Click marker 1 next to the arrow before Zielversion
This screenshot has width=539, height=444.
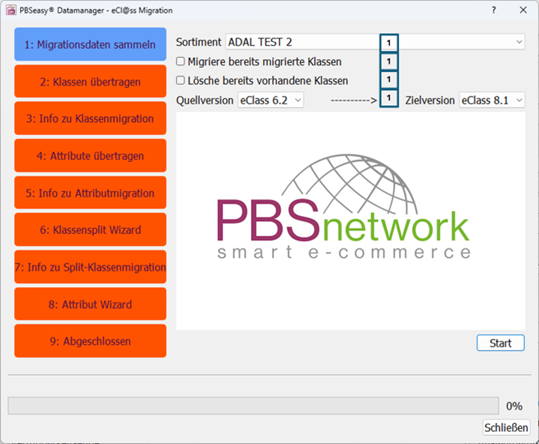(x=389, y=98)
